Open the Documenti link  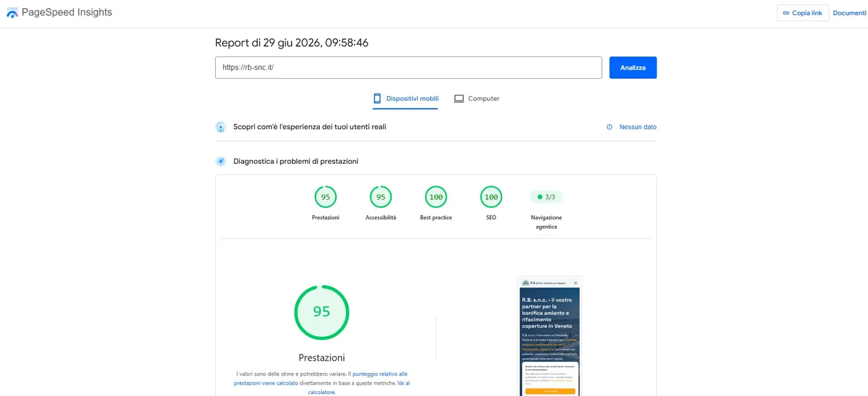coord(849,13)
